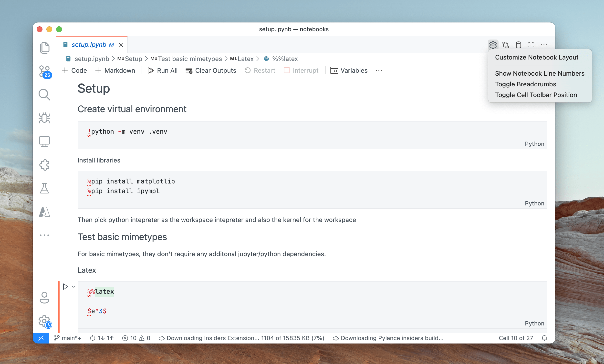The image size is (604, 364).
Task: Click the Clear Outputs button
Action: (x=210, y=70)
